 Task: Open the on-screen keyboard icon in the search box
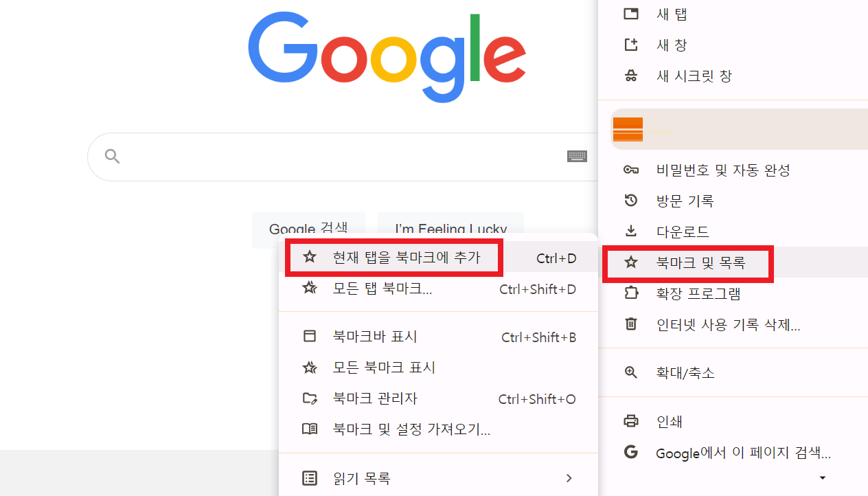coord(577,157)
